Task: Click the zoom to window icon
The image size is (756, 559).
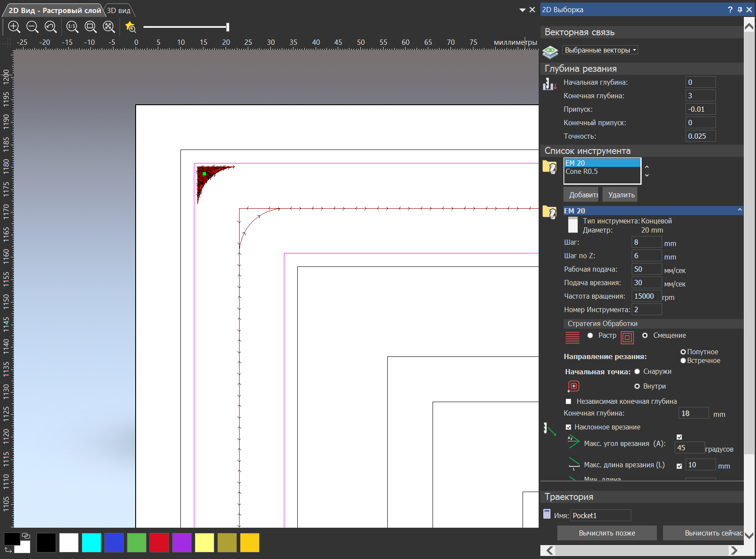Action: click(x=90, y=27)
